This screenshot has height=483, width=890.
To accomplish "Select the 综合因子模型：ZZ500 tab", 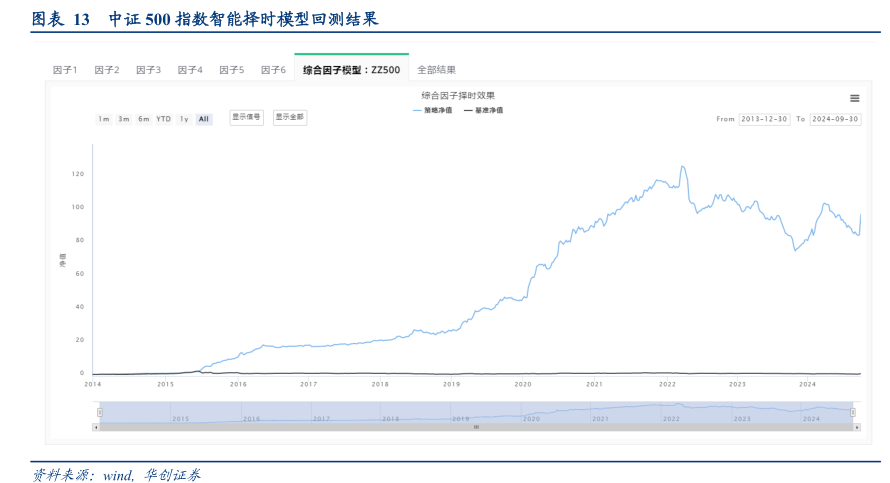I will pyautogui.click(x=351, y=70).
